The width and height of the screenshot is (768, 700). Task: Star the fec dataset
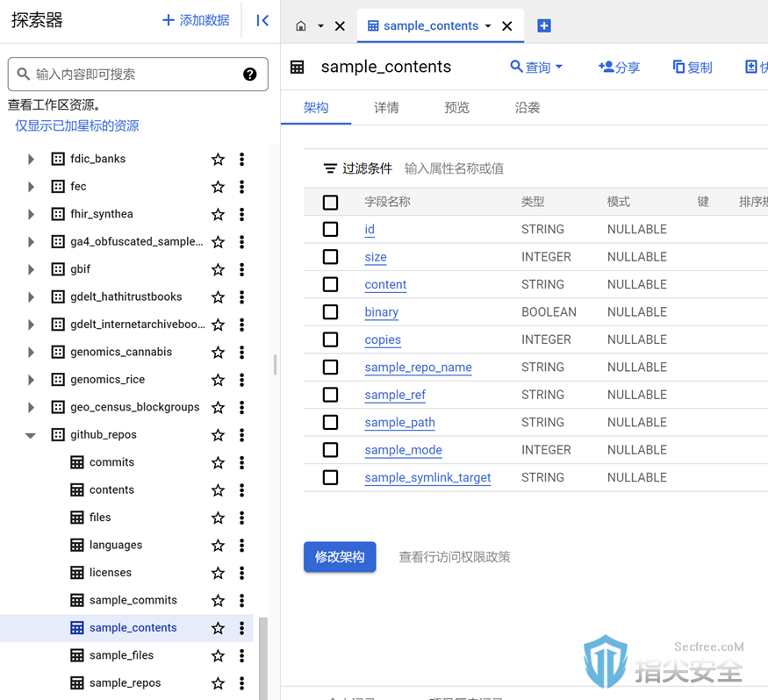tap(218, 187)
